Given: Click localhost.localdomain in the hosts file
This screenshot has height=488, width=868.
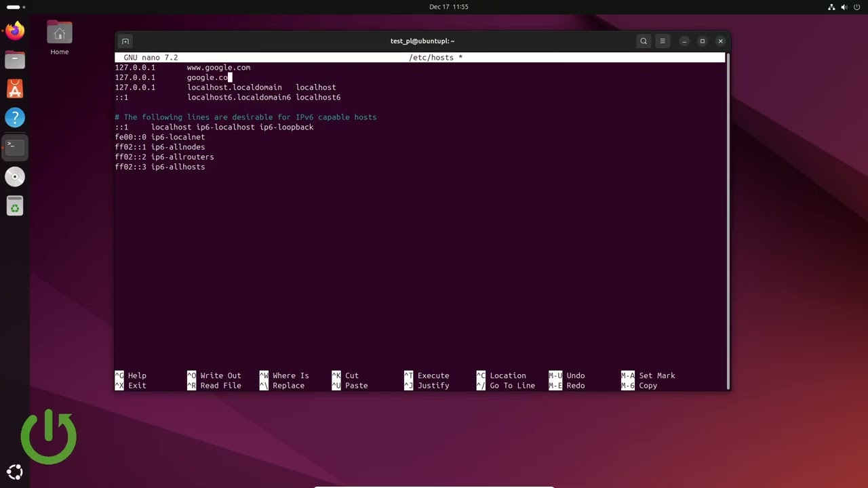Looking at the screenshot, I should tap(235, 87).
